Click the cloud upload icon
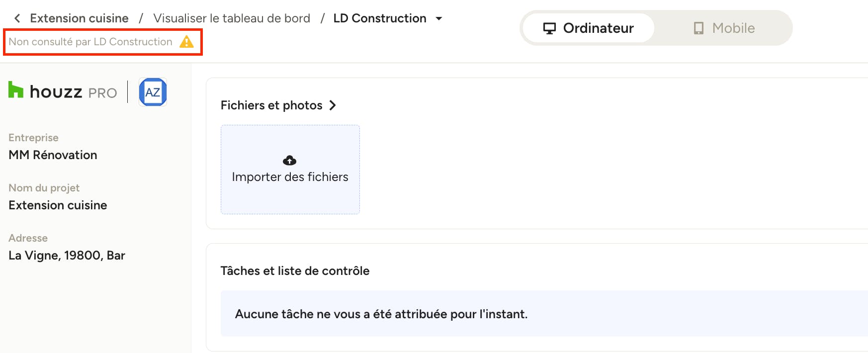Image resolution: width=868 pixels, height=353 pixels. [x=289, y=160]
